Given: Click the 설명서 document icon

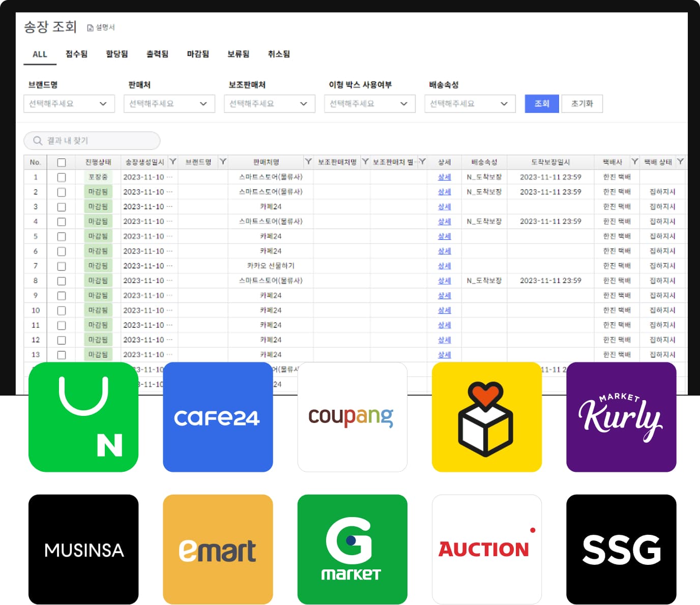Looking at the screenshot, I should (90, 28).
